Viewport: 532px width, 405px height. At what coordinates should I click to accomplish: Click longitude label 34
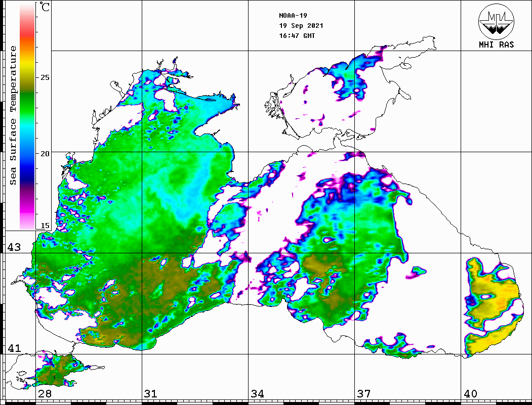[257, 393]
